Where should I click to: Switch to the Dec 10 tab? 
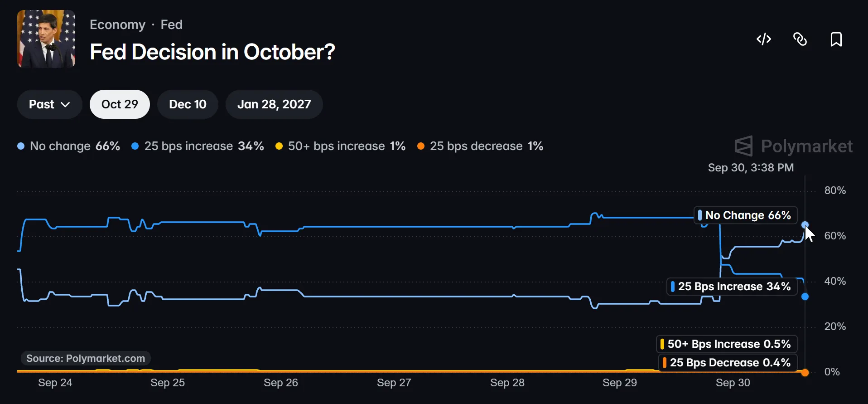pyautogui.click(x=188, y=104)
